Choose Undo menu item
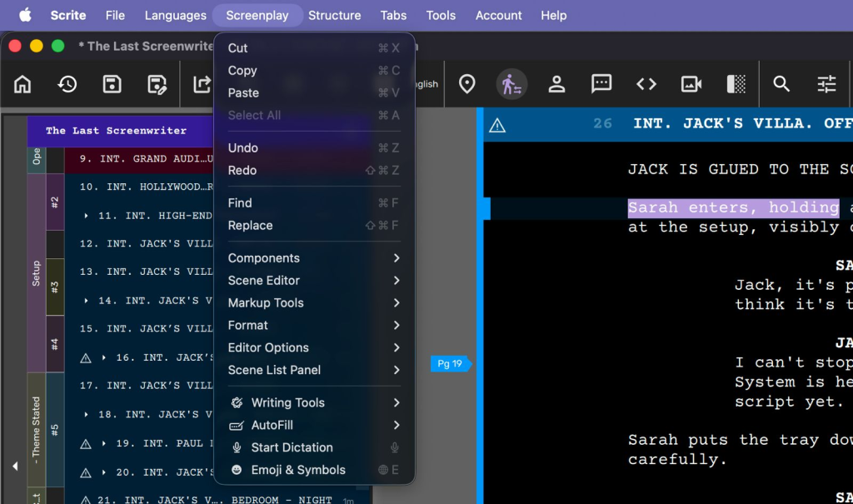 coord(314,147)
